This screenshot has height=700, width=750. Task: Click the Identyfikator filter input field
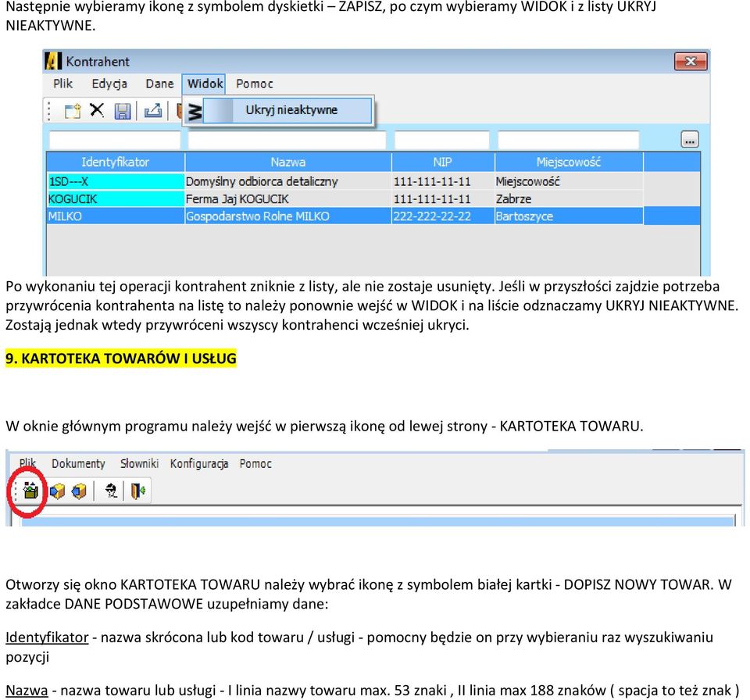pos(115,140)
